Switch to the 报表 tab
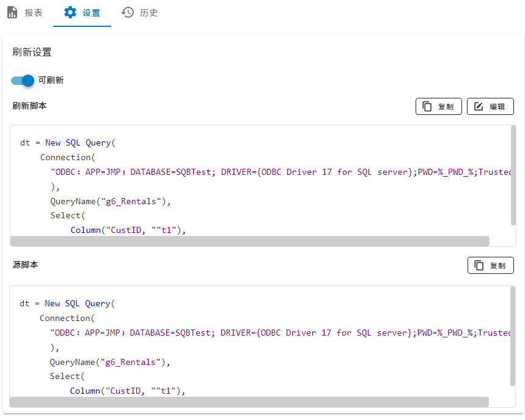This screenshot has width=525, height=420. coord(34,13)
